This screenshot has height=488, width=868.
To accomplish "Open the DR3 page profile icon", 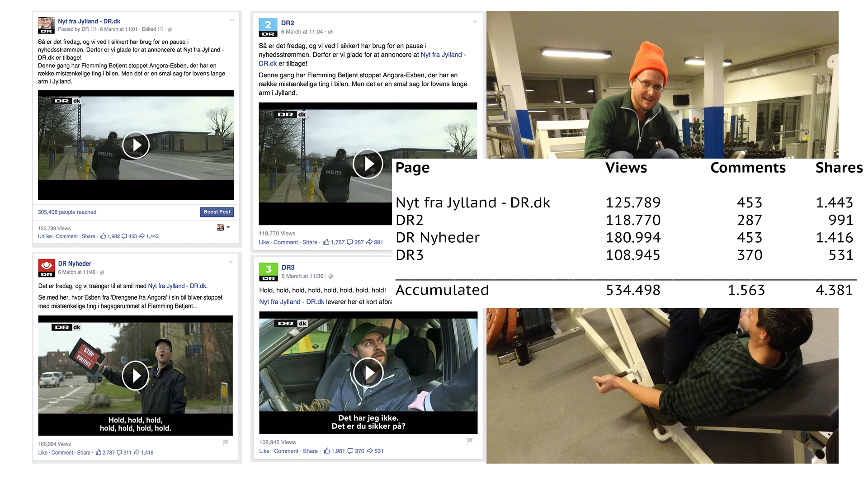I will 268,272.
